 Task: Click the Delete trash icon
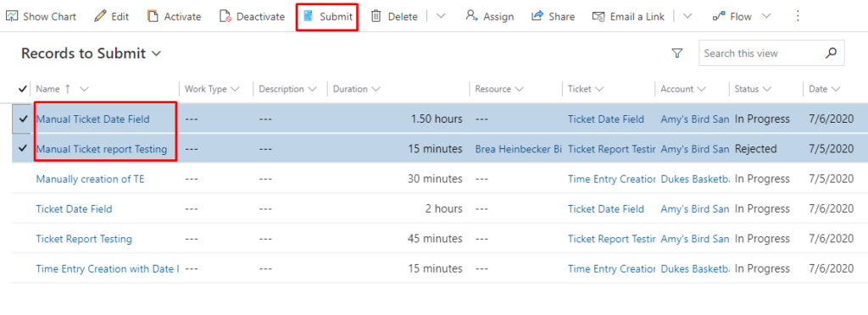tap(376, 17)
